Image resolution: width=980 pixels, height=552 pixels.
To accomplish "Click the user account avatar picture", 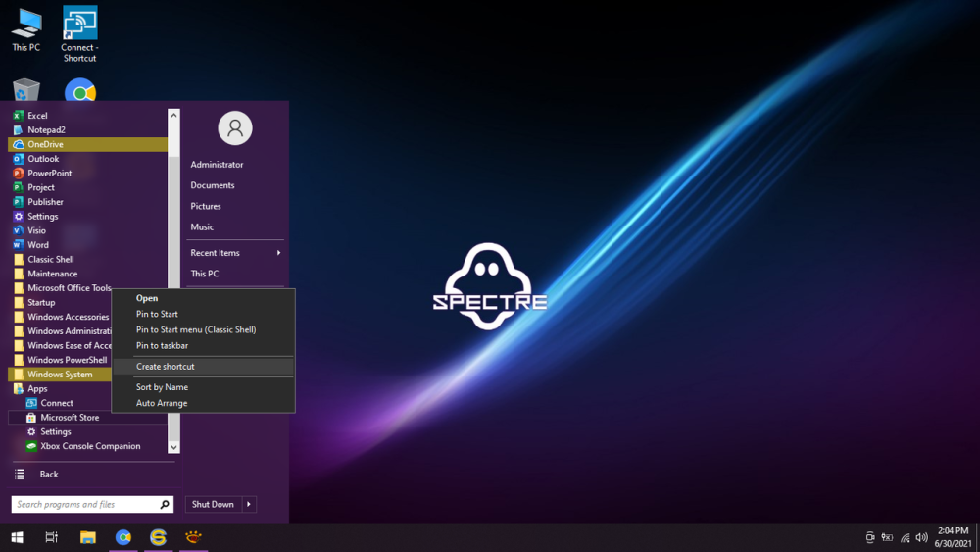I will [235, 128].
